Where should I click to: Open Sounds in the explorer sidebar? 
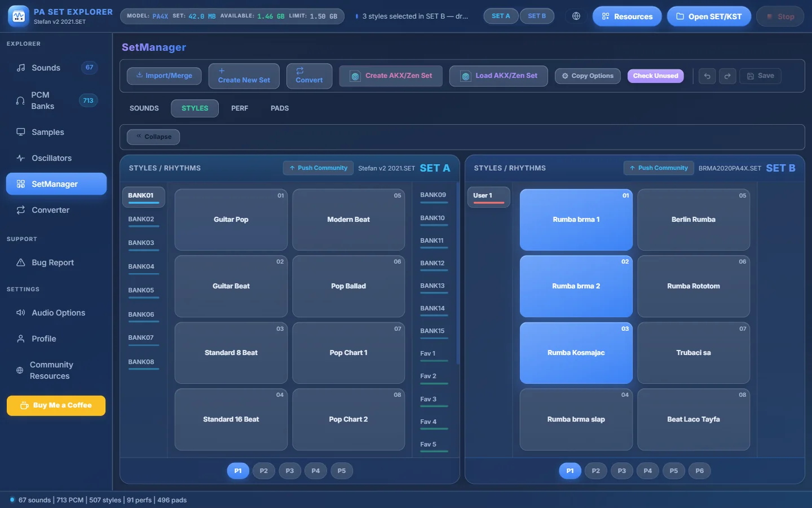click(x=56, y=68)
